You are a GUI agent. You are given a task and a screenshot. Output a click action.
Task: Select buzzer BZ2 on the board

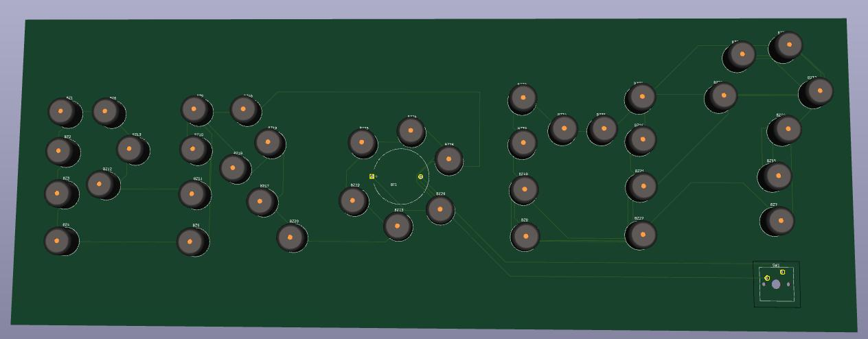click(59, 150)
